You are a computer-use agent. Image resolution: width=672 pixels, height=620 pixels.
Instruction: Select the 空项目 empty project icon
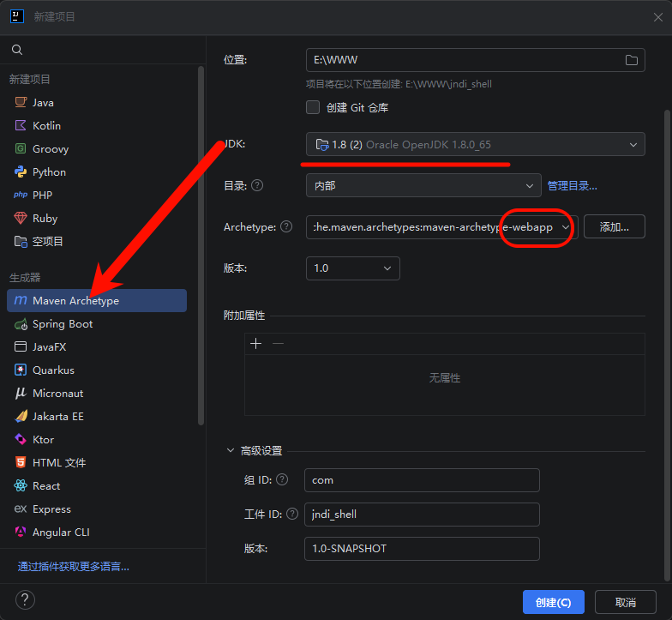21,241
